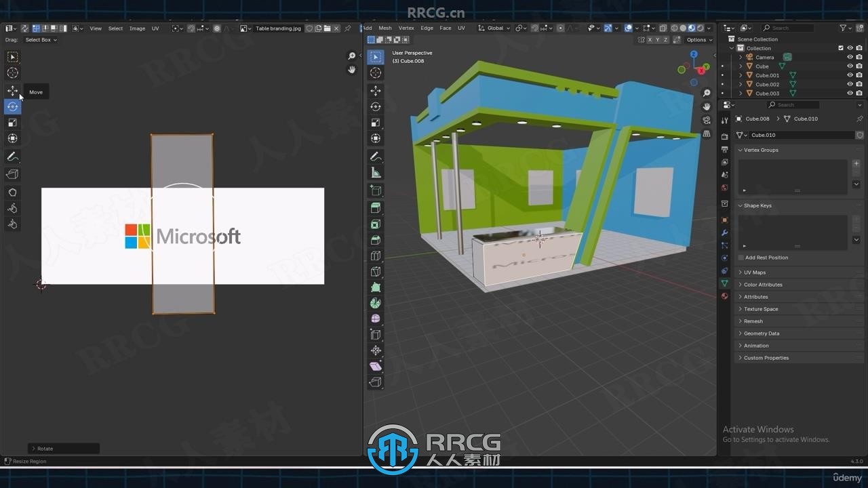Screen dimensions: 868x488
Task: Select the Extrude Region tool in 3D viewport
Action: coord(375,208)
